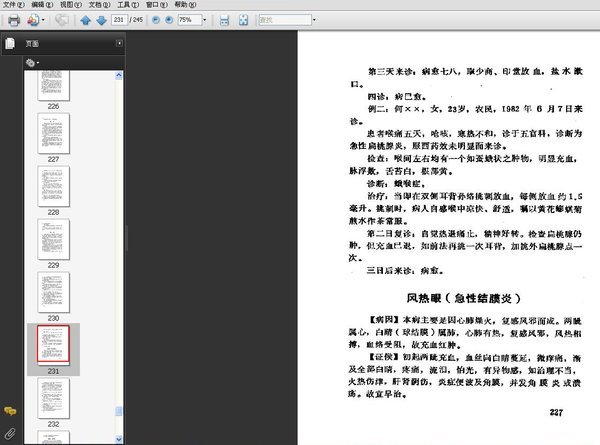Screen dimensions: 600x445
Task: Click the line starting 四诊
Action: [x=396, y=97]
